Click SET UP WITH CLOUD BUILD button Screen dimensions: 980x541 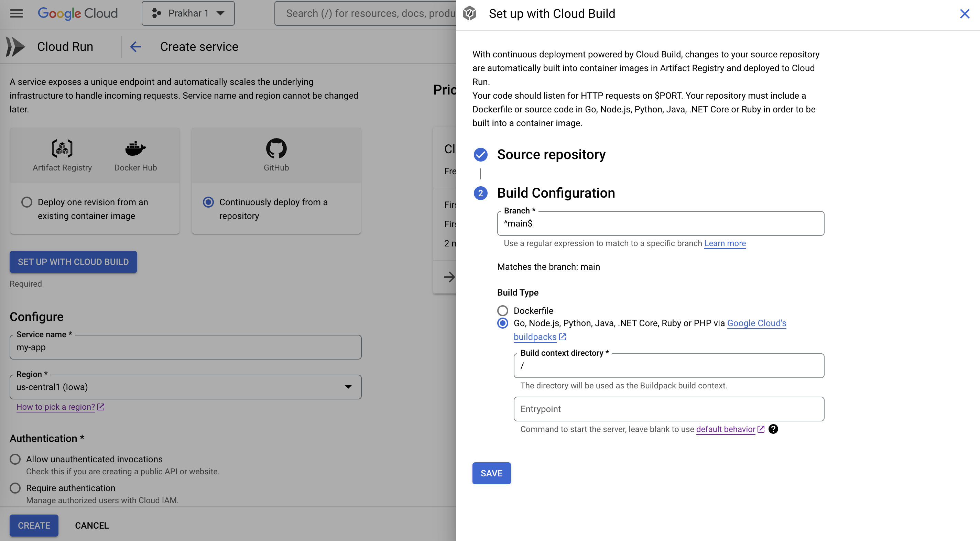[x=73, y=261]
